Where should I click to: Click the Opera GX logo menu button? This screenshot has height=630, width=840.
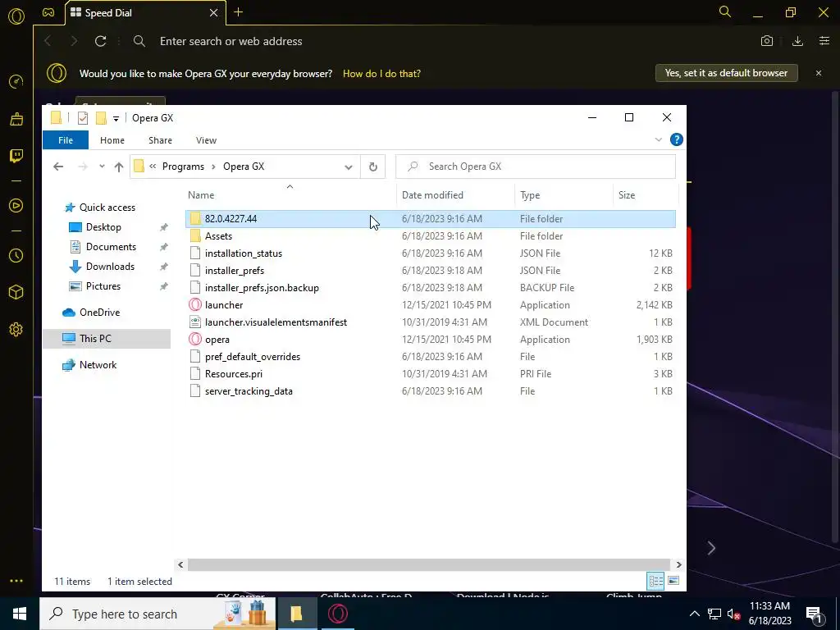click(x=16, y=16)
